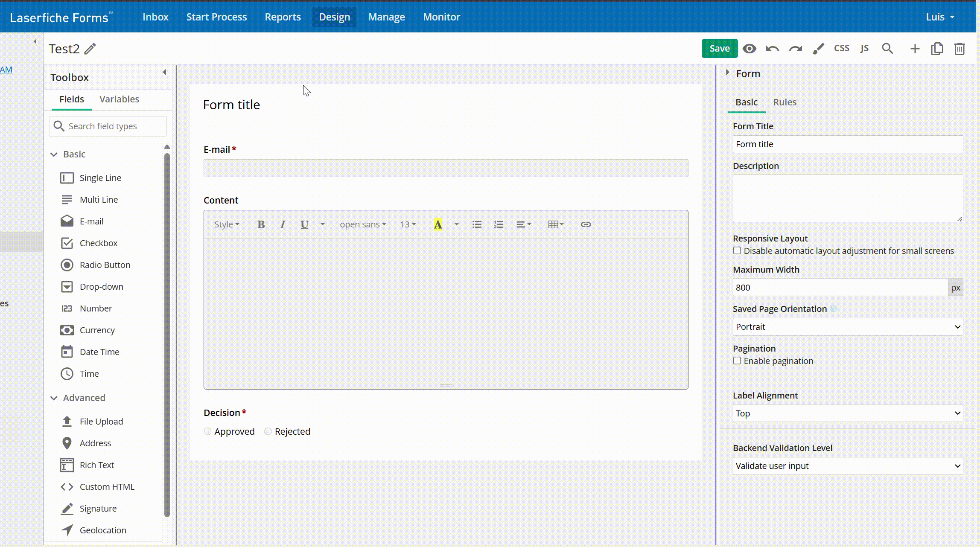Viewport: 980px width, 547px height.
Task: Open the theme paintbrush tool
Action: (818, 49)
